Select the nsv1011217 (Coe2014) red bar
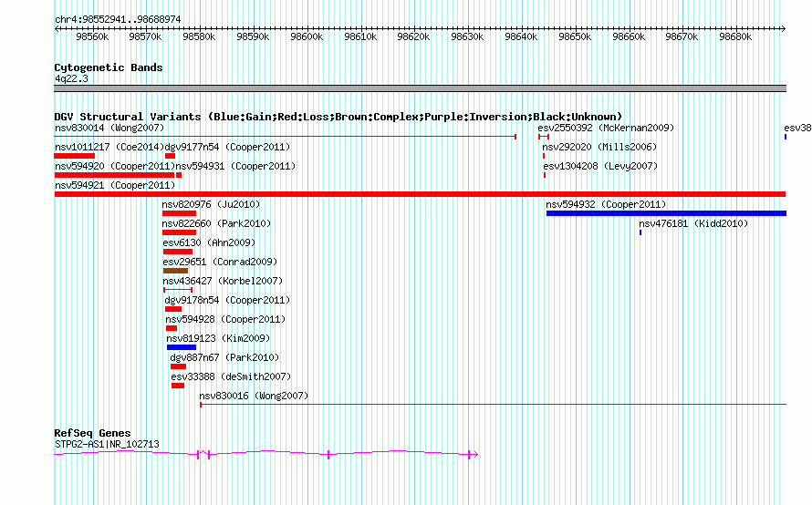Image resolution: width=812 pixels, height=505 pixels. click(x=75, y=156)
